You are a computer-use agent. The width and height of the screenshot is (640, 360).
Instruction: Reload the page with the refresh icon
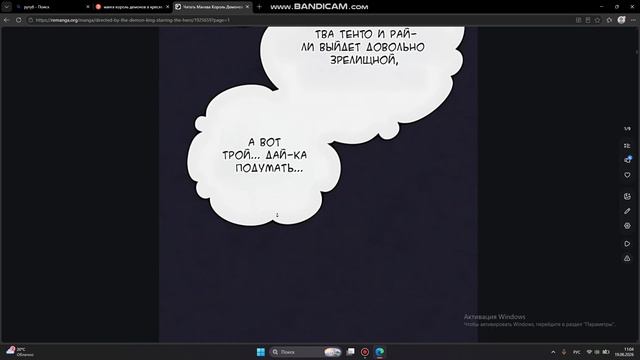18,20
